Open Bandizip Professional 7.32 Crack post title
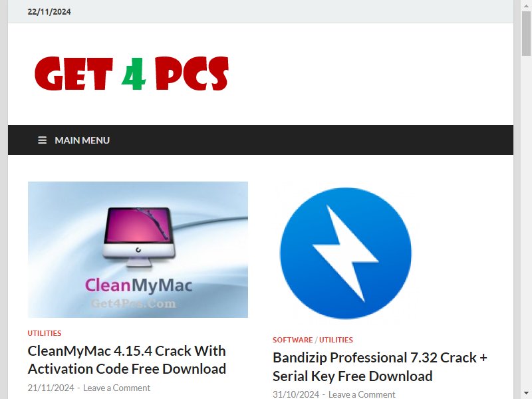Image resolution: width=532 pixels, height=399 pixels. click(380, 367)
